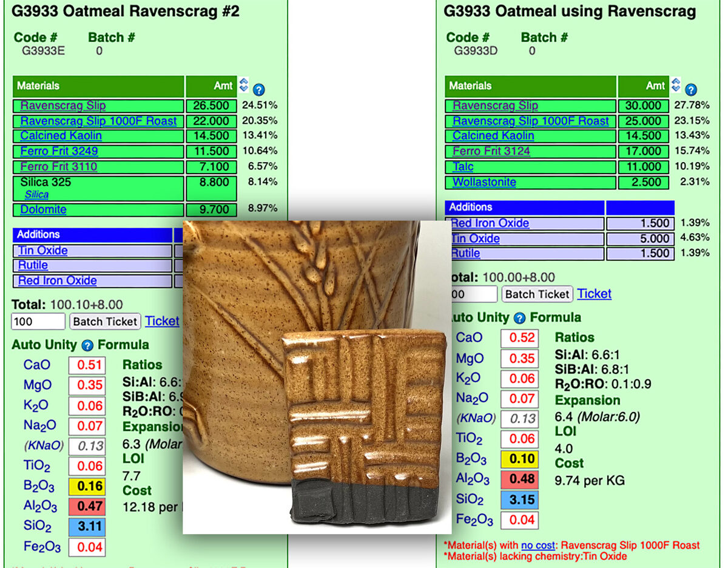Open Red Iron Oxide link in right recipe
The image size is (728, 568).
pos(490,223)
